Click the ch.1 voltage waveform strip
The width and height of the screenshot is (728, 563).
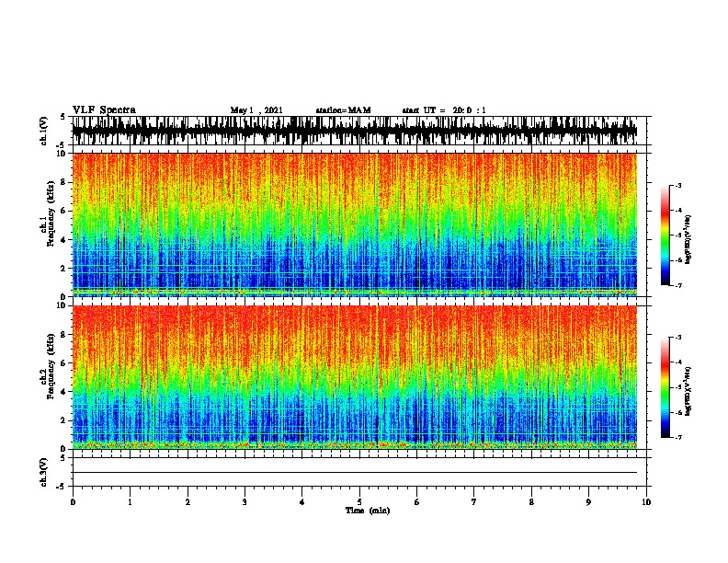click(354, 131)
